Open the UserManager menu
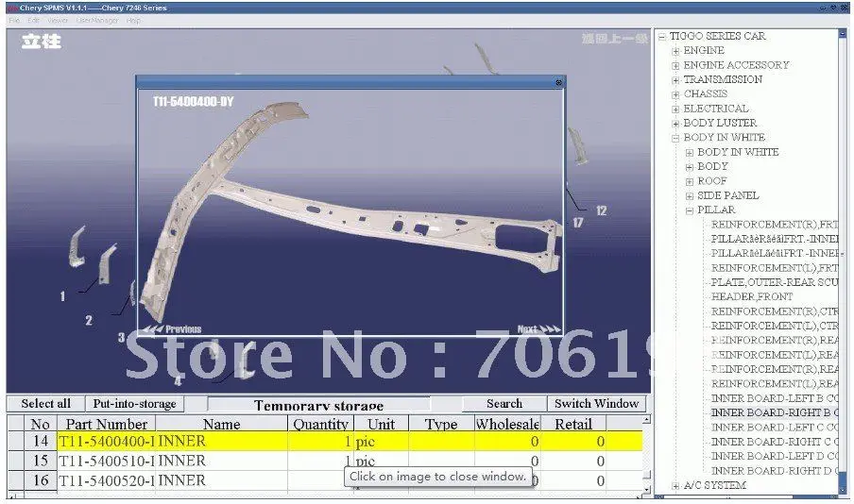The width and height of the screenshot is (854, 504). (x=97, y=20)
